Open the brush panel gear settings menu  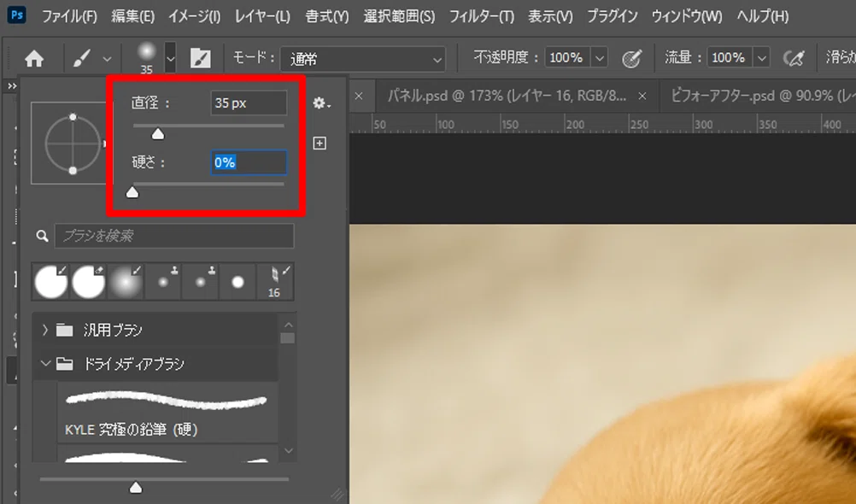[x=321, y=103]
